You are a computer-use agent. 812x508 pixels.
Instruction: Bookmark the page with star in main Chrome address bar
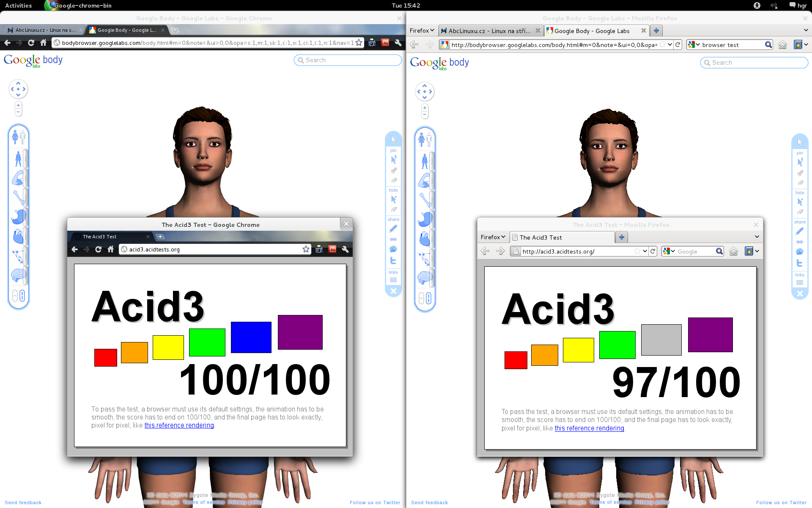coord(359,43)
